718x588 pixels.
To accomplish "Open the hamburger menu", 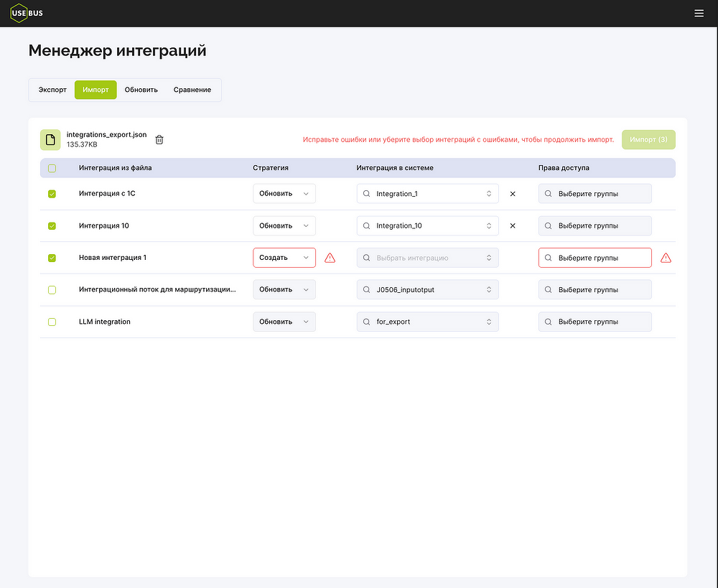I will click(699, 13).
